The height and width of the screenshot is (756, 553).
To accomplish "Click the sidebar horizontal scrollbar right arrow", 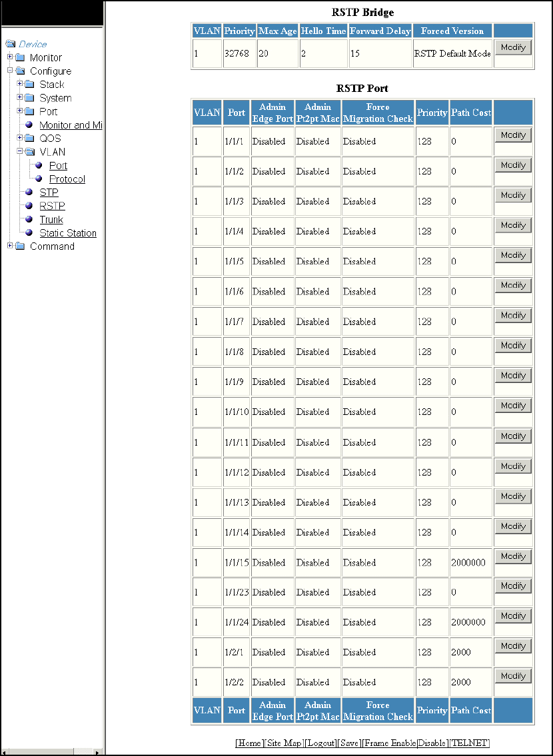I will [x=98, y=752].
